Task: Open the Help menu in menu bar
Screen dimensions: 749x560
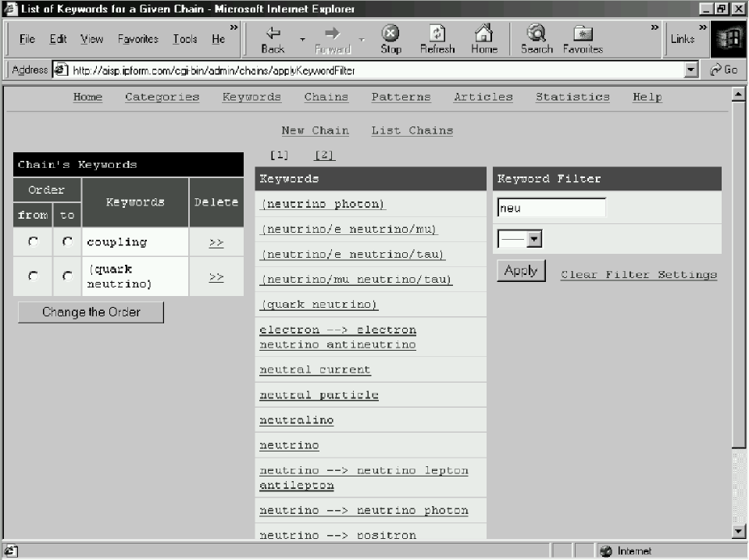Action: tap(219, 39)
